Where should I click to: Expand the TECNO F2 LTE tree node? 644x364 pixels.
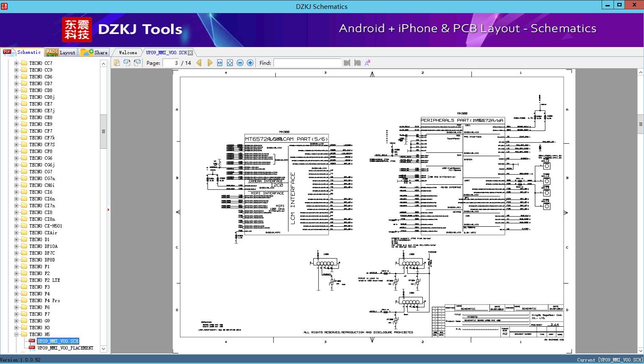coord(16,280)
